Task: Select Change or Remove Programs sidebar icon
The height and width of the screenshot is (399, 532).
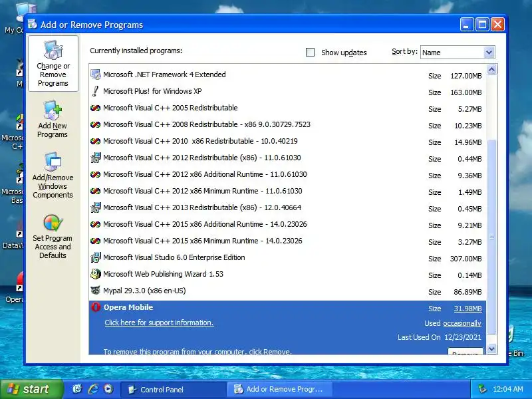Action: [x=53, y=63]
